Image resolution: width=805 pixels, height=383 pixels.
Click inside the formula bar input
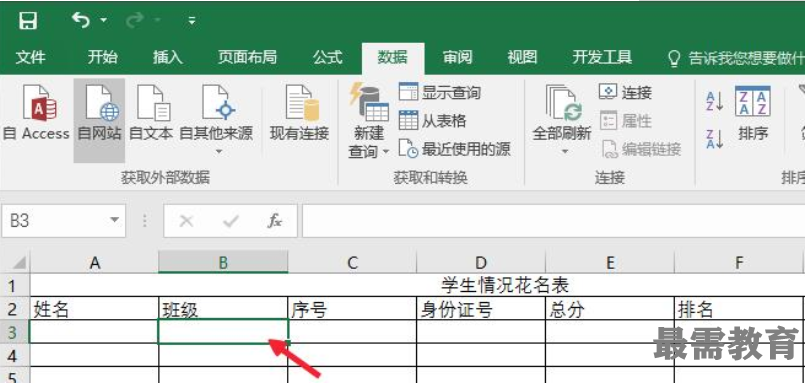click(x=553, y=221)
